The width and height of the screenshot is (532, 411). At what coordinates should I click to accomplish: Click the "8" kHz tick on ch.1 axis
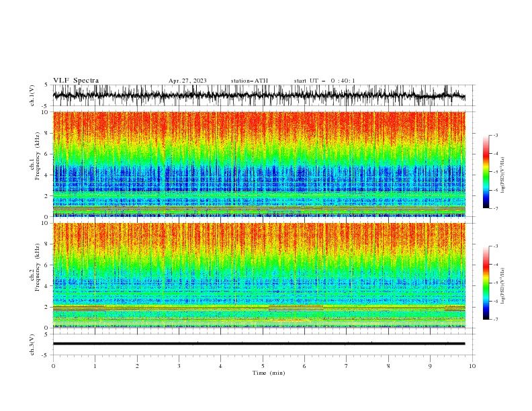[46, 133]
